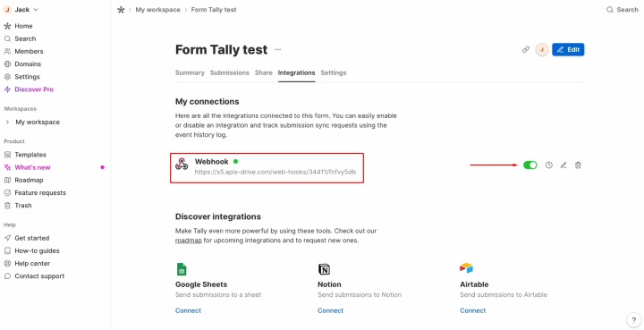Viewport: 644px width, 330px height.
Task: Click Form Tally test breadcrumb
Action: point(214,10)
